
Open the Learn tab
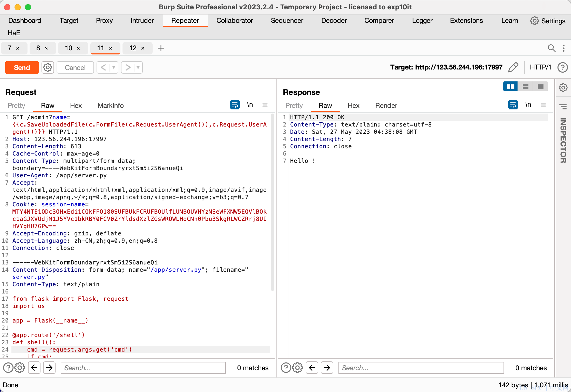pos(509,20)
